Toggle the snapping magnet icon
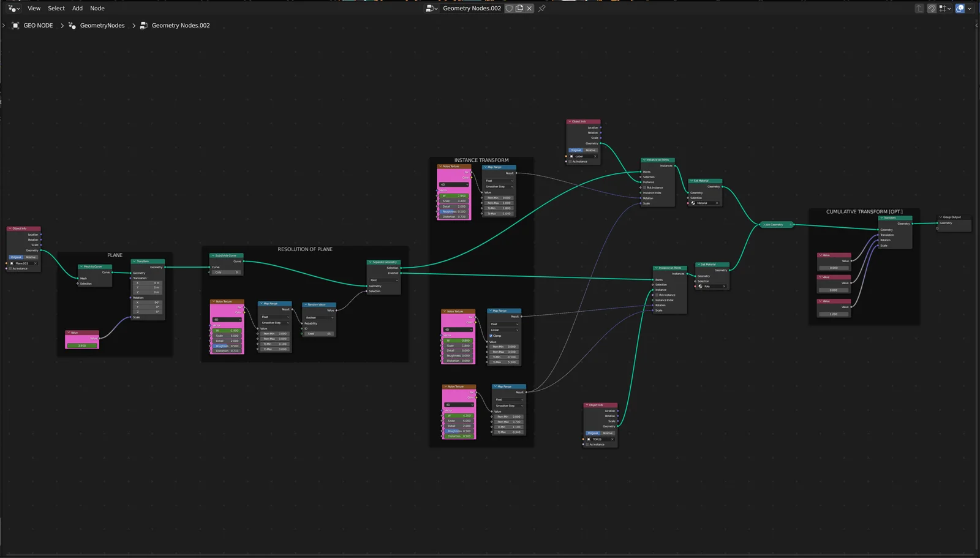 [932, 8]
